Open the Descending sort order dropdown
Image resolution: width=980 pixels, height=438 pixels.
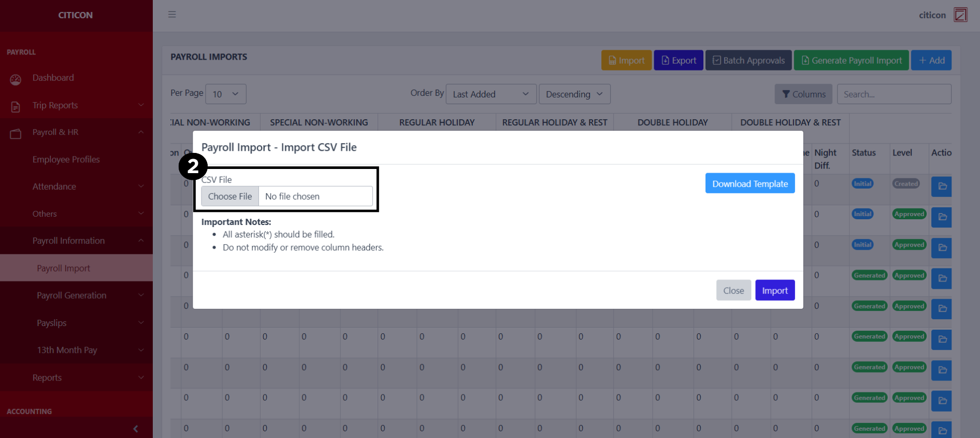(574, 94)
